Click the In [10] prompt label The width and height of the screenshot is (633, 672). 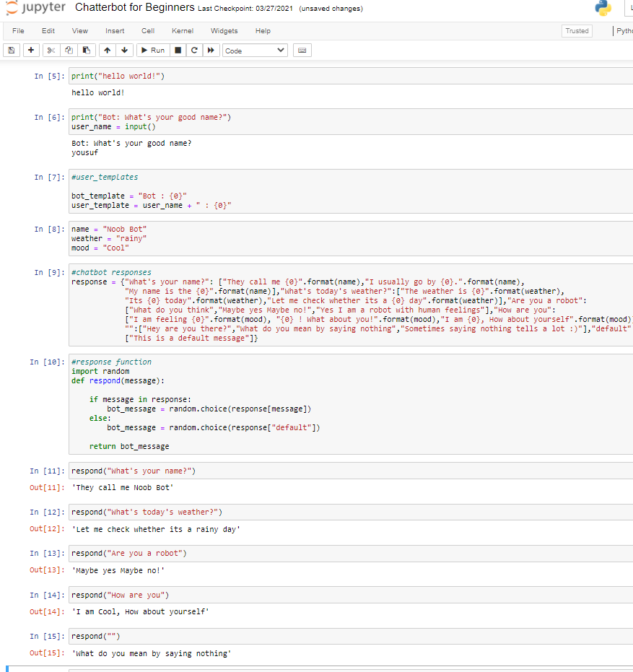click(47, 362)
